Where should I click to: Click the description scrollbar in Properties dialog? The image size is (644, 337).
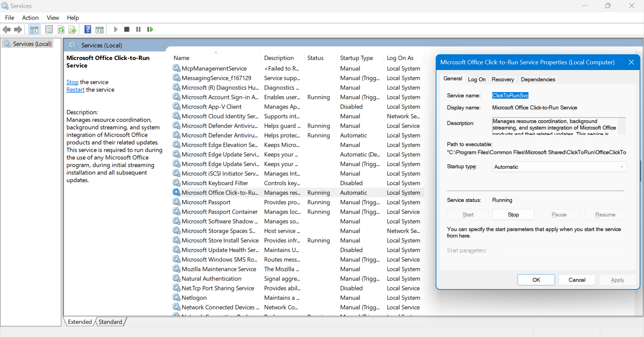coord(622,126)
